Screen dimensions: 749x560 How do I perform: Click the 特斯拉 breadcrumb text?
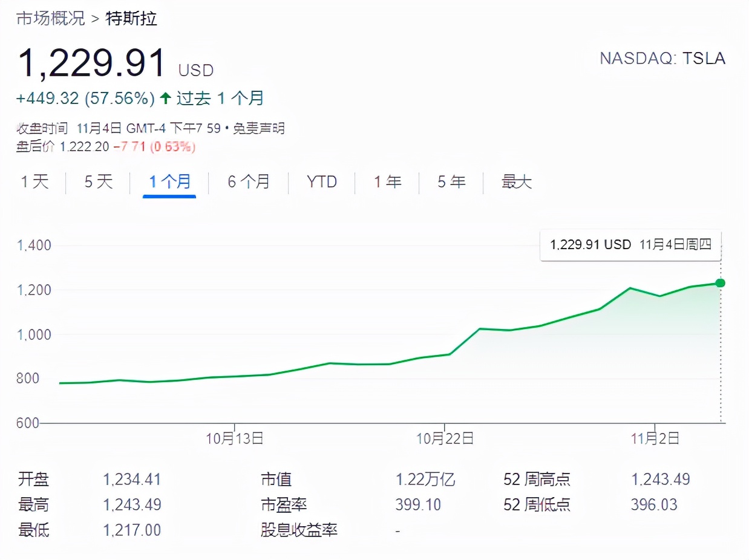point(131,19)
